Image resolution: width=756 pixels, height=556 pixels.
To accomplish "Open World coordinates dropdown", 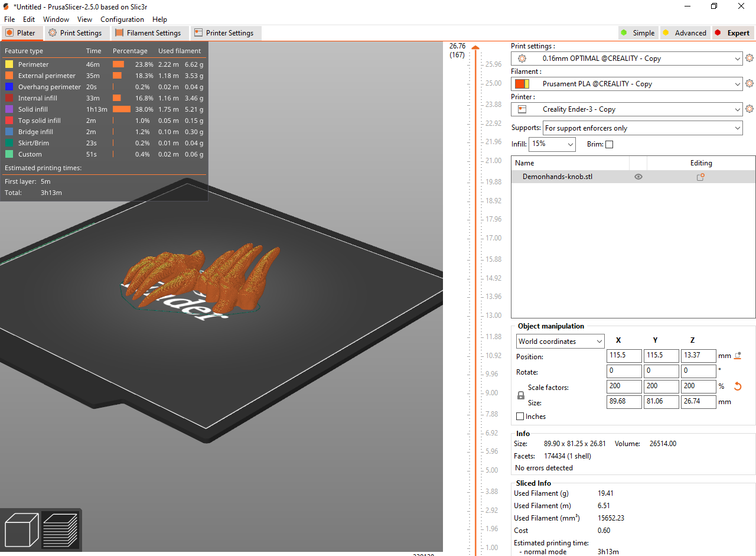I will pyautogui.click(x=560, y=342).
